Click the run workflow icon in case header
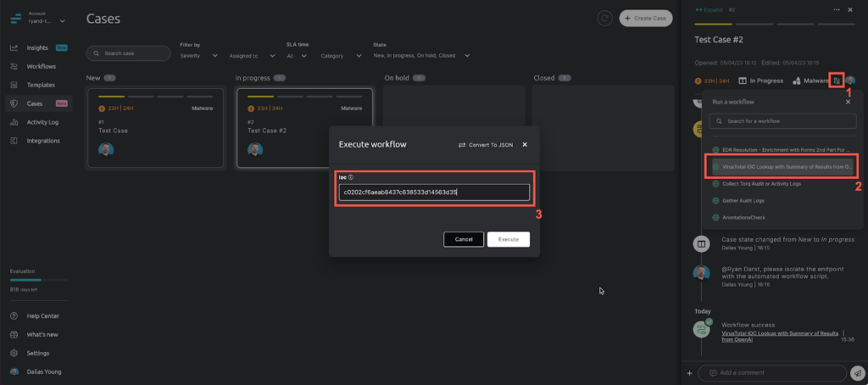Screen dimensions: 868x385 tap(837, 81)
